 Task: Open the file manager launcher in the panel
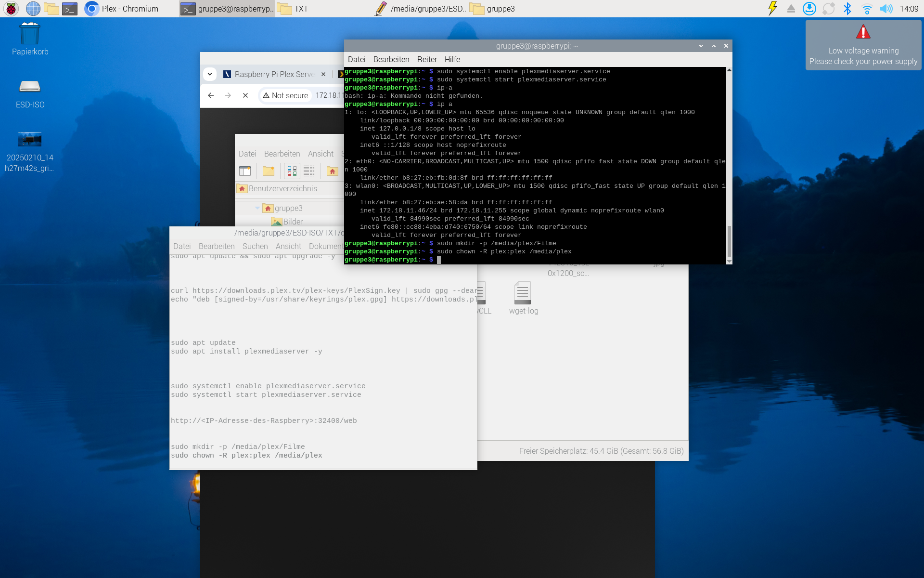[51, 9]
